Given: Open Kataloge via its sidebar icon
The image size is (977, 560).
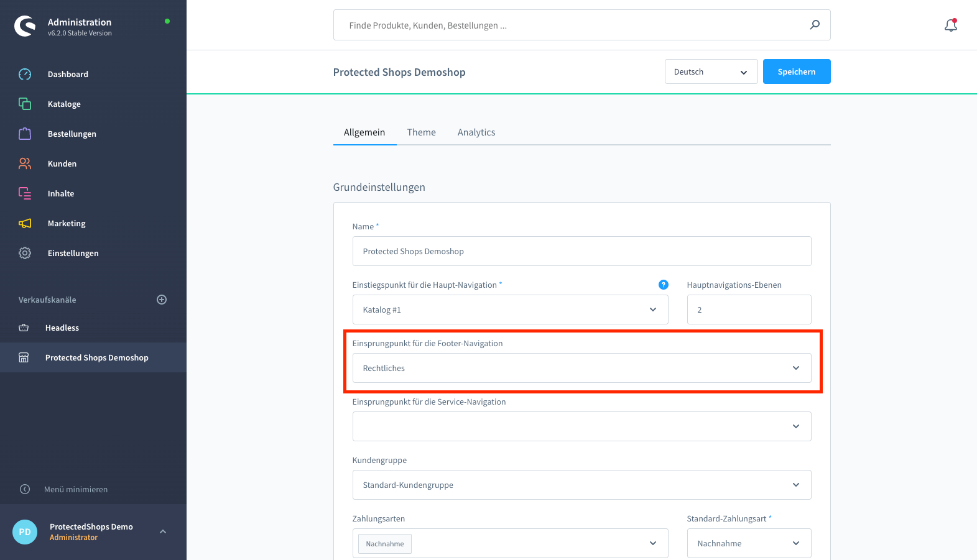Looking at the screenshot, I should click(25, 104).
